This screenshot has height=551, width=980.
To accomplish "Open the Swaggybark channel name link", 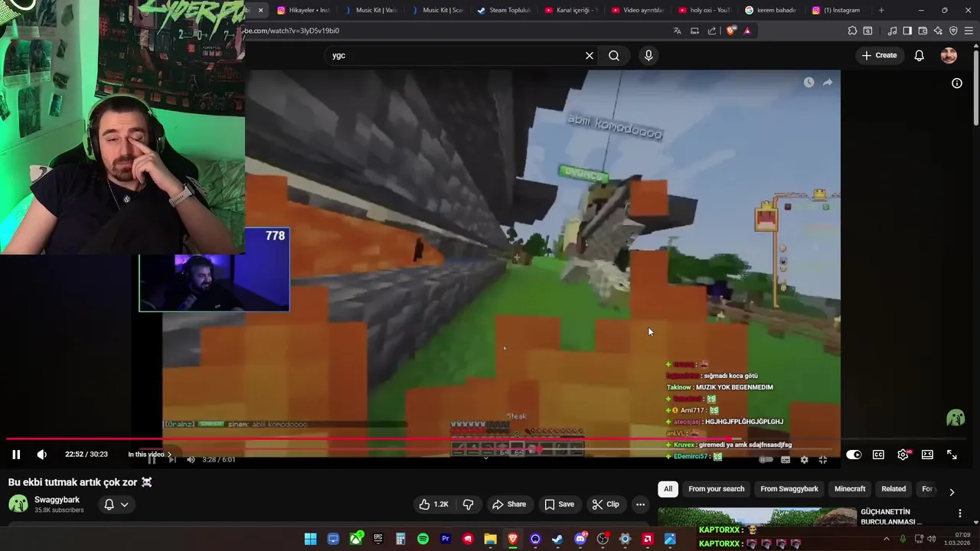I will click(x=57, y=500).
